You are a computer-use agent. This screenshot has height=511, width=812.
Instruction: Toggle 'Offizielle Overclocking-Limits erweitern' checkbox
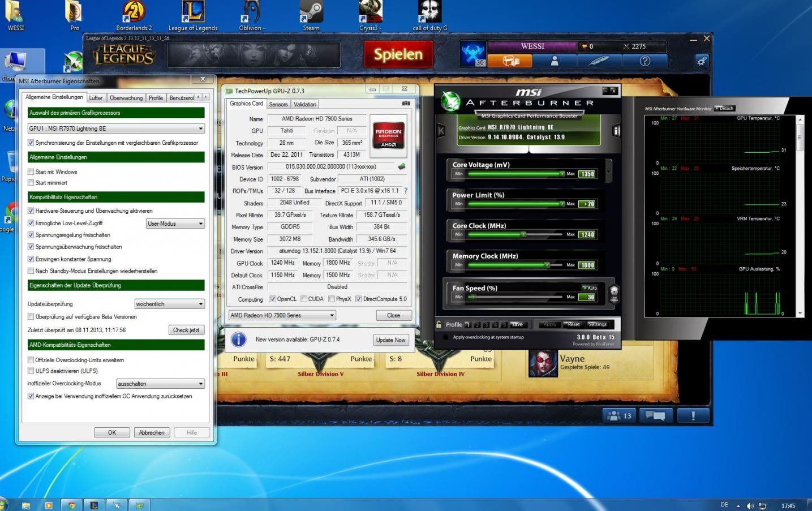[31, 360]
